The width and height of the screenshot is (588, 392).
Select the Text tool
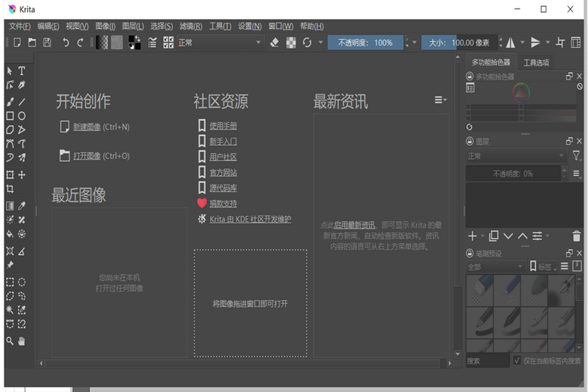tap(22, 71)
